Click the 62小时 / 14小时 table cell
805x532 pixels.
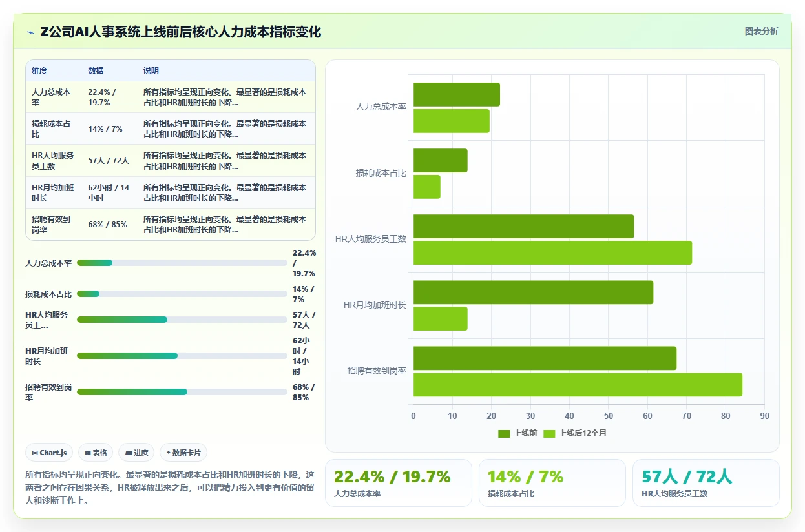pos(110,192)
